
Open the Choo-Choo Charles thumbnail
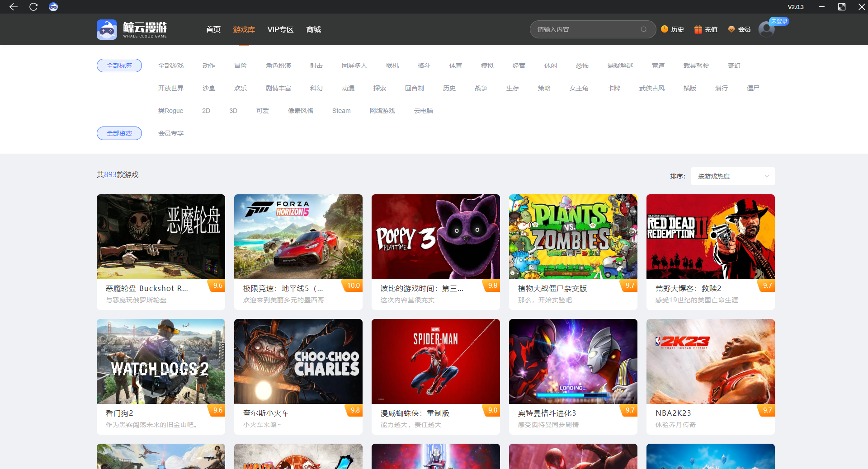(x=298, y=361)
